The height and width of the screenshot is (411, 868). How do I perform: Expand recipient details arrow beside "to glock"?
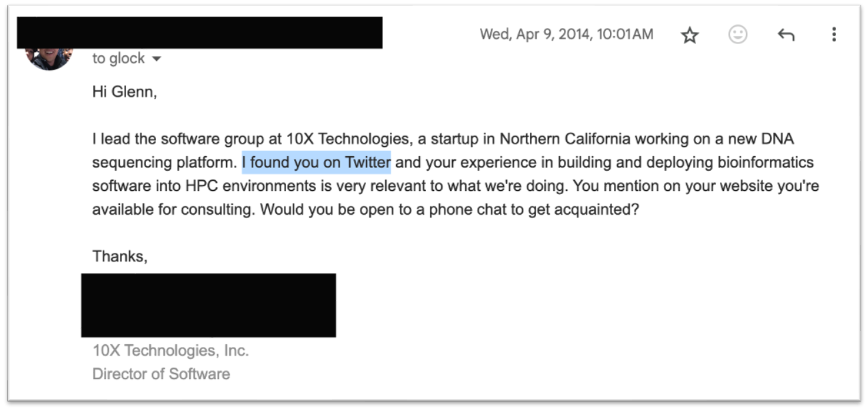click(157, 59)
